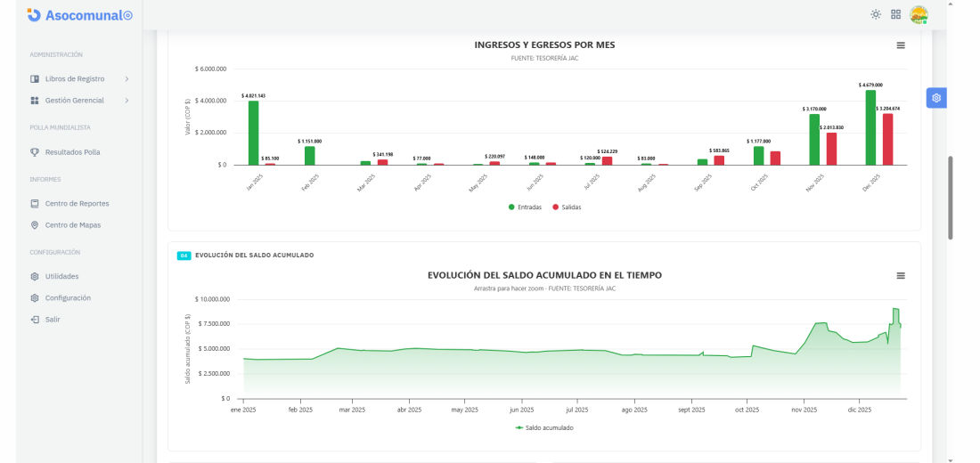Click the Utilidades gear icon
This screenshot has height=463, width=980.
[35, 276]
